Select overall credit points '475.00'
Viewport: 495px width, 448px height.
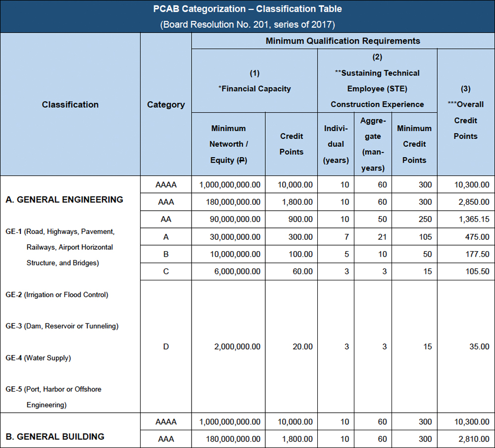click(477, 237)
